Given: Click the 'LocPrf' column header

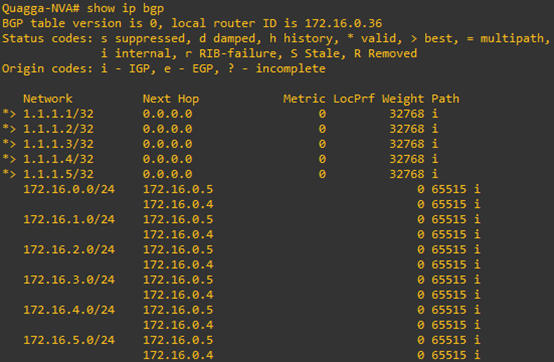Looking at the screenshot, I should click(x=354, y=99).
